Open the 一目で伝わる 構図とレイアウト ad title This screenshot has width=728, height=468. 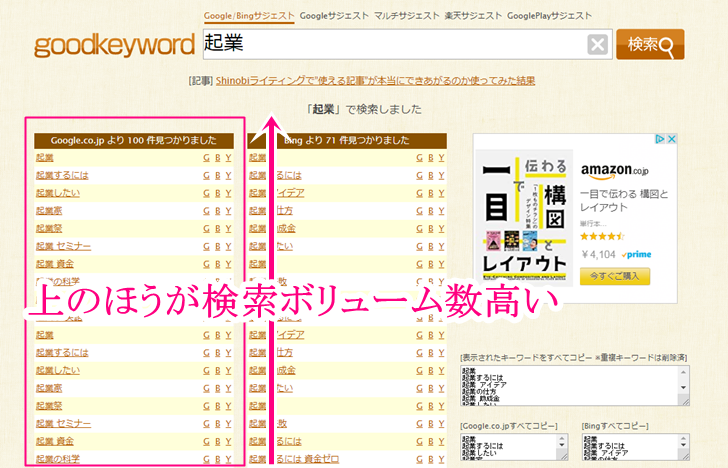tap(624, 201)
